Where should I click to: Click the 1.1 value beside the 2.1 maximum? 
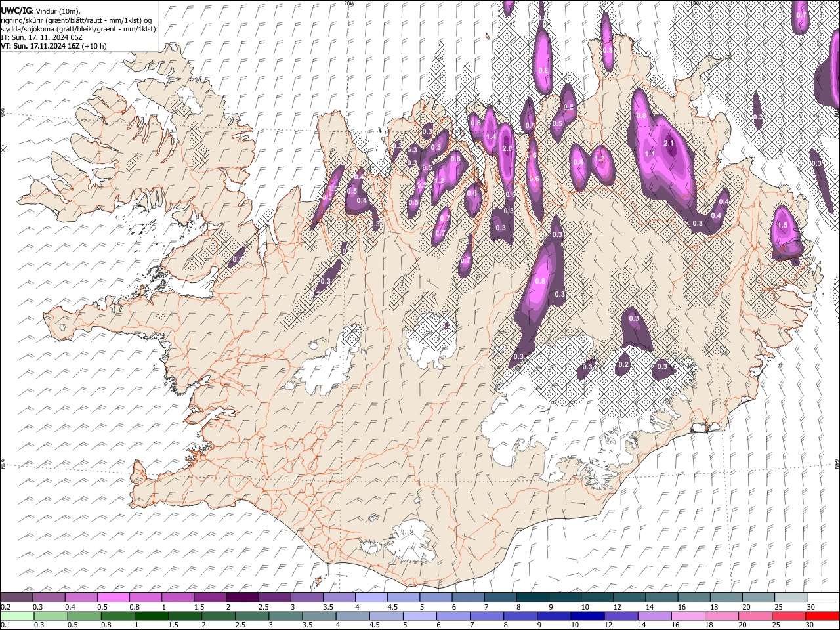(650, 154)
